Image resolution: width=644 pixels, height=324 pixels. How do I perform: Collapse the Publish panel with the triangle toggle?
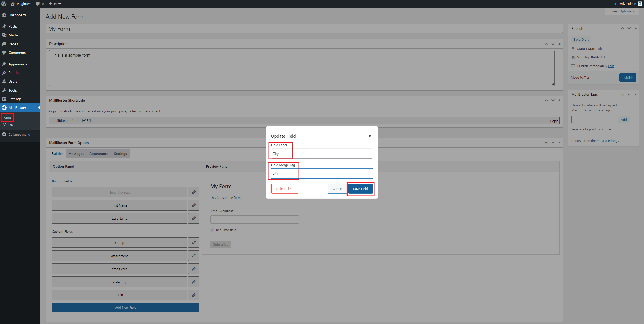[x=636, y=28]
